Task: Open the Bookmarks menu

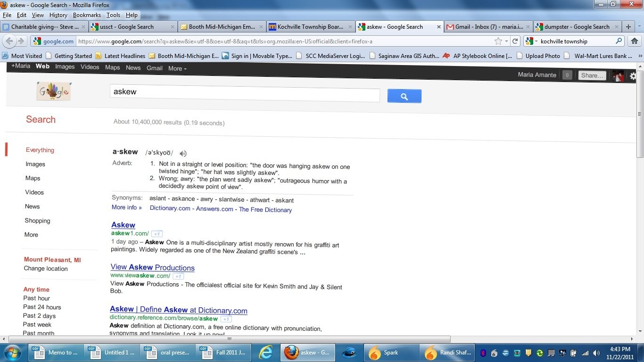Action: tap(87, 15)
